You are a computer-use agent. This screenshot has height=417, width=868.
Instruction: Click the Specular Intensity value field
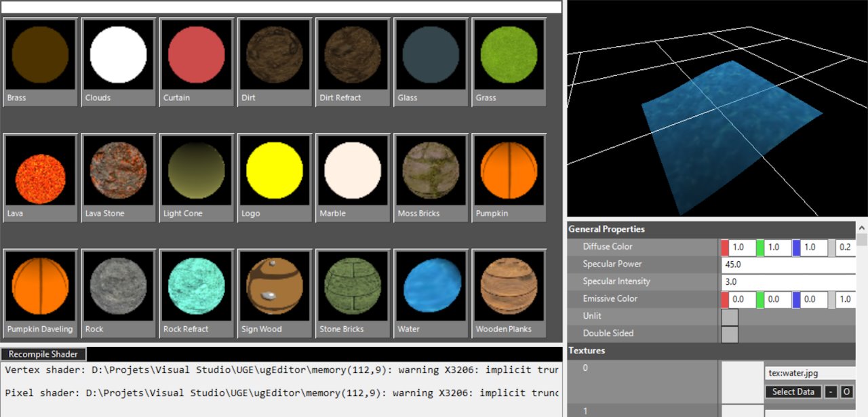pyautogui.click(x=789, y=282)
